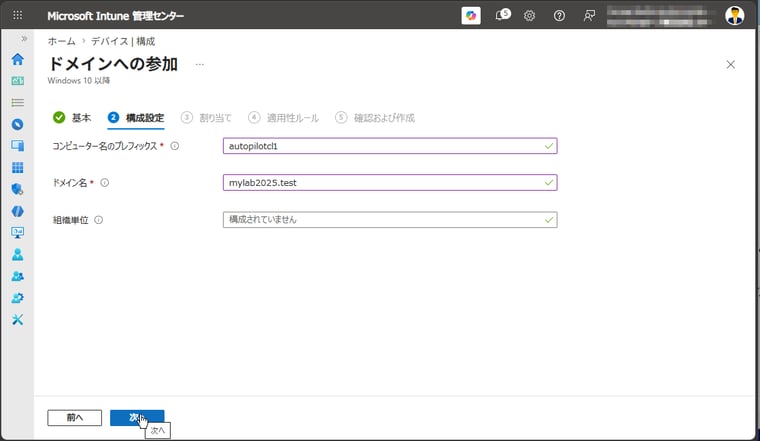Open Apps grid in the sidebar
Screen dimensions: 760x441
click(17, 168)
